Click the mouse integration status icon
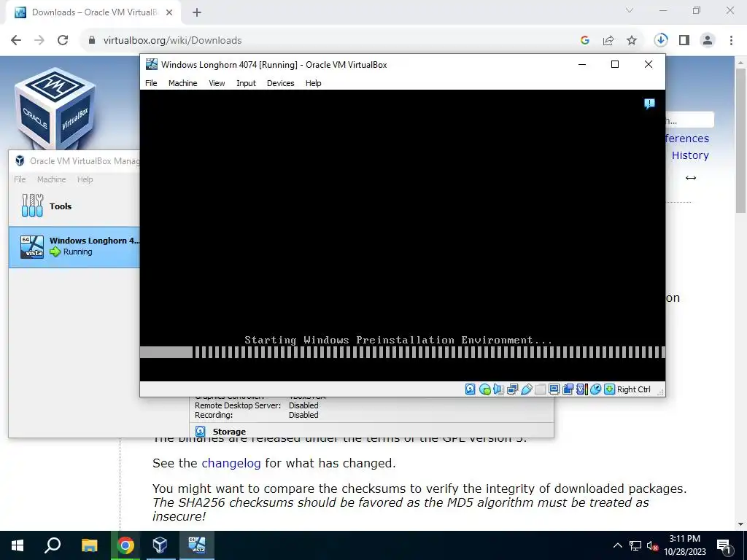Image resolution: width=747 pixels, height=560 pixels. coord(595,389)
